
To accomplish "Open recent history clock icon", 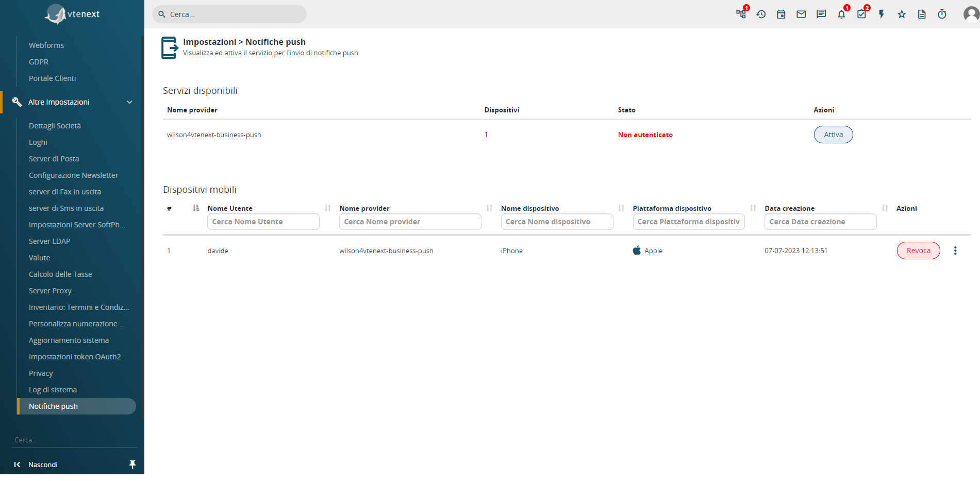I will (761, 14).
